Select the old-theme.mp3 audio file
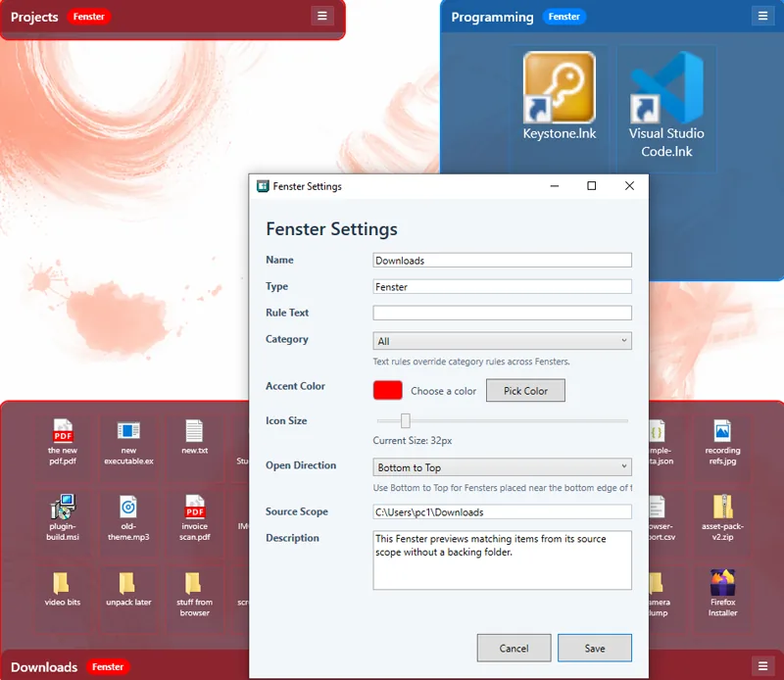 click(x=128, y=515)
